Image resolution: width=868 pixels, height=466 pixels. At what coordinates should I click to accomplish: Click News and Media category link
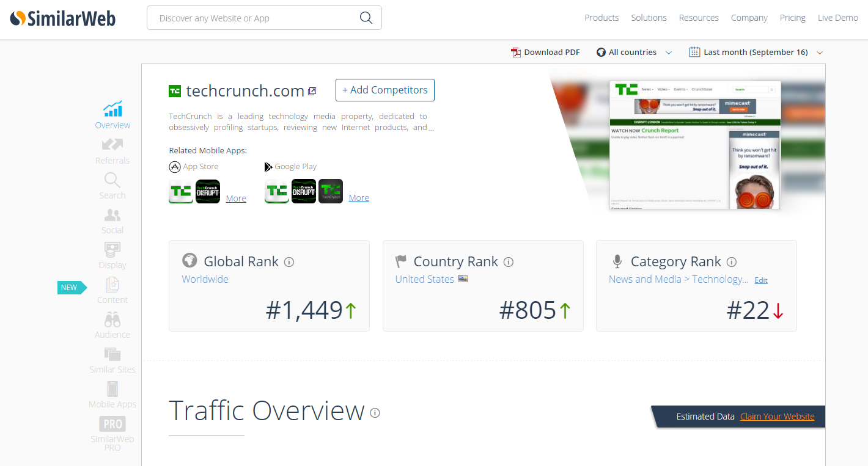[x=679, y=279]
